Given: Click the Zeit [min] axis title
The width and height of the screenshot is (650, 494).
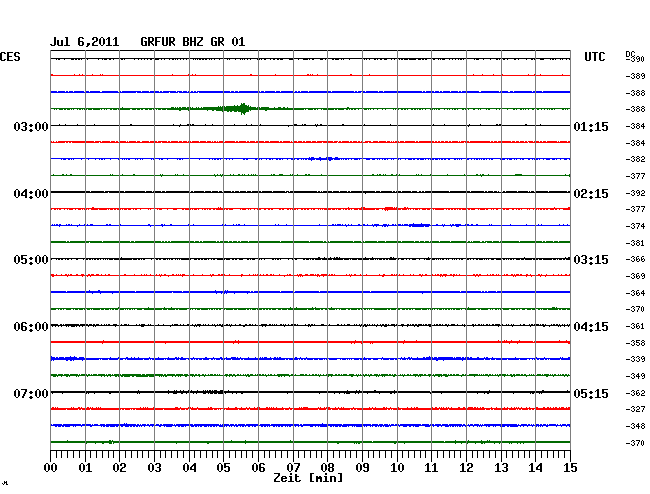Looking at the screenshot, I should [x=308, y=478].
